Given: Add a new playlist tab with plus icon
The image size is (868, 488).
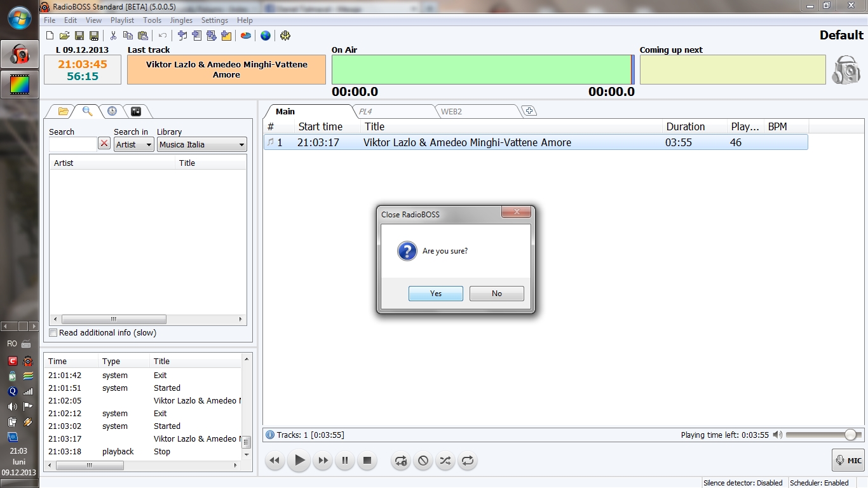Looking at the screenshot, I should coord(529,111).
